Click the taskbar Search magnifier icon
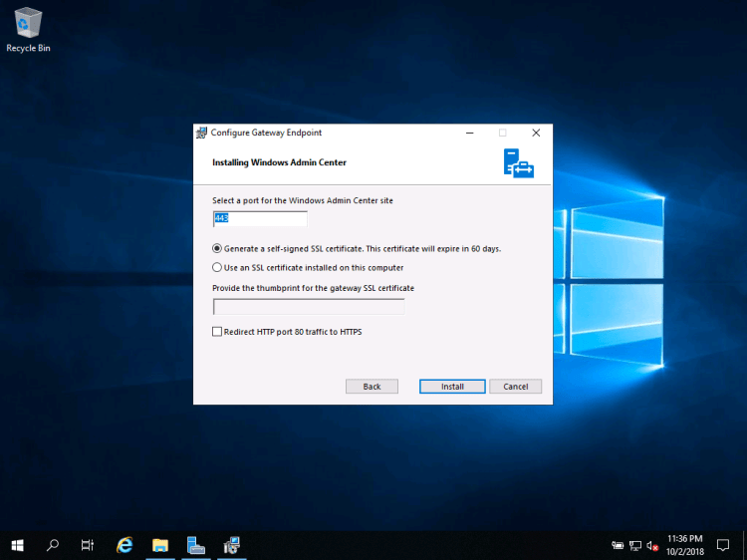This screenshot has height=560, width=747. point(53,545)
